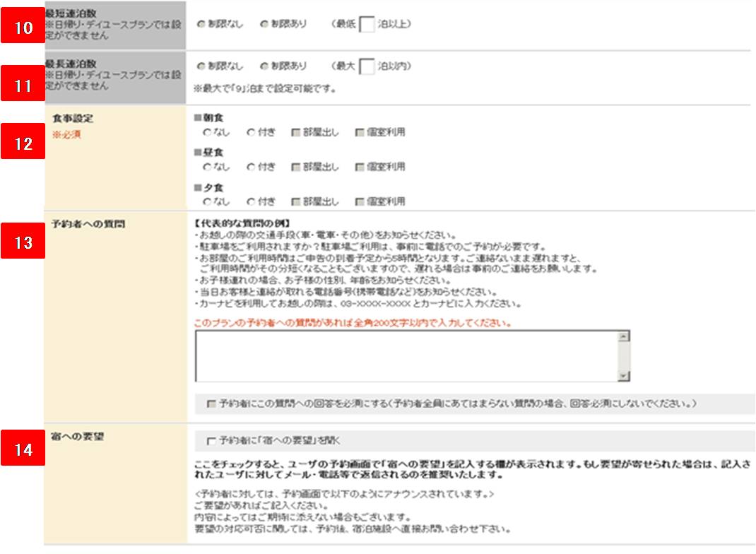Choose 付き for 昼食
Viewport: 756px width, 554px height.
[251, 167]
